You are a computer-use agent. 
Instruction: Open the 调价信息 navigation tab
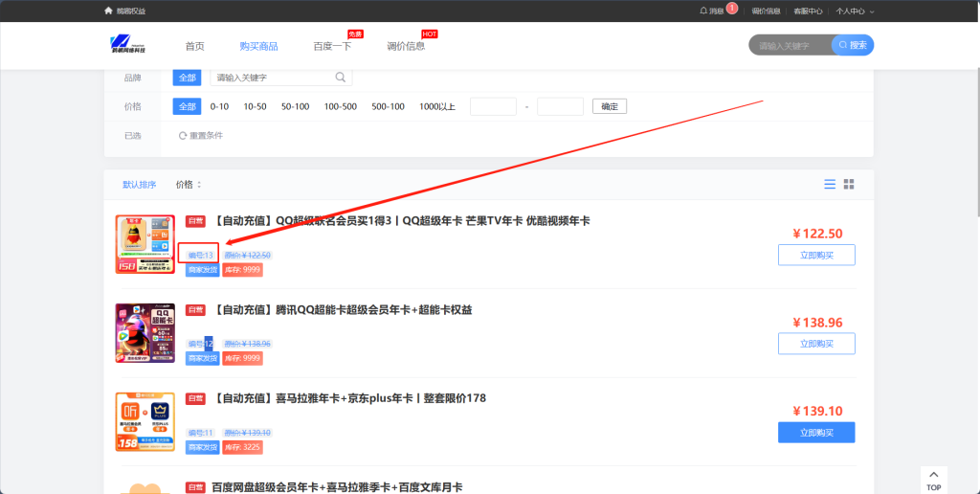pos(406,46)
